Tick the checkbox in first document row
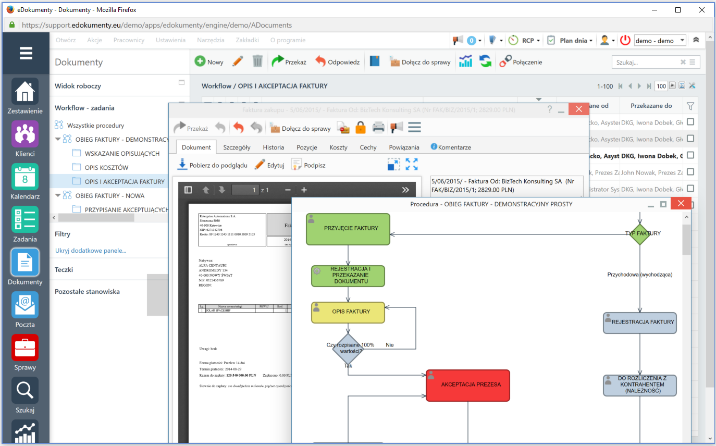The image size is (716, 446). click(x=690, y=122)
